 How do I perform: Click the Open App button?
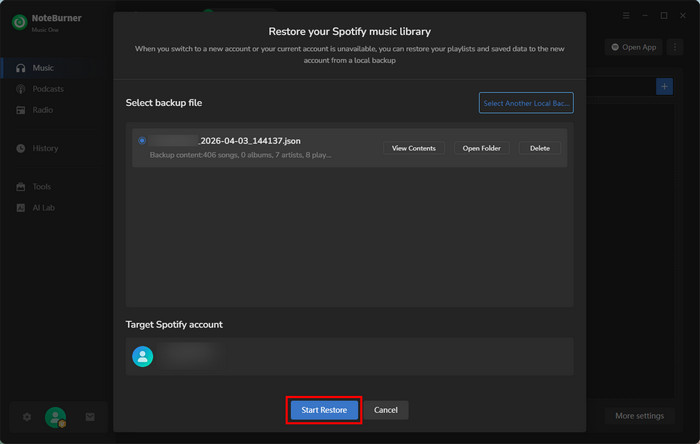tap(633, 47)
